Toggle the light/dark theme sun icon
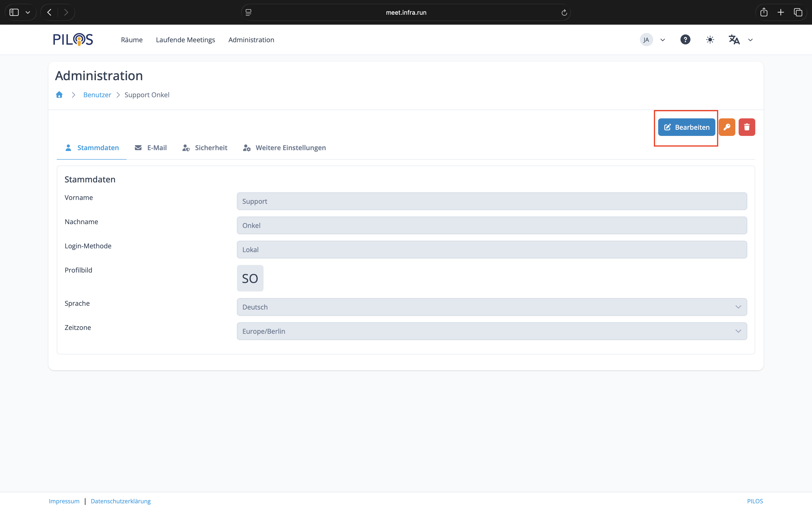812x509 pixels. click(x=710, y=40)
